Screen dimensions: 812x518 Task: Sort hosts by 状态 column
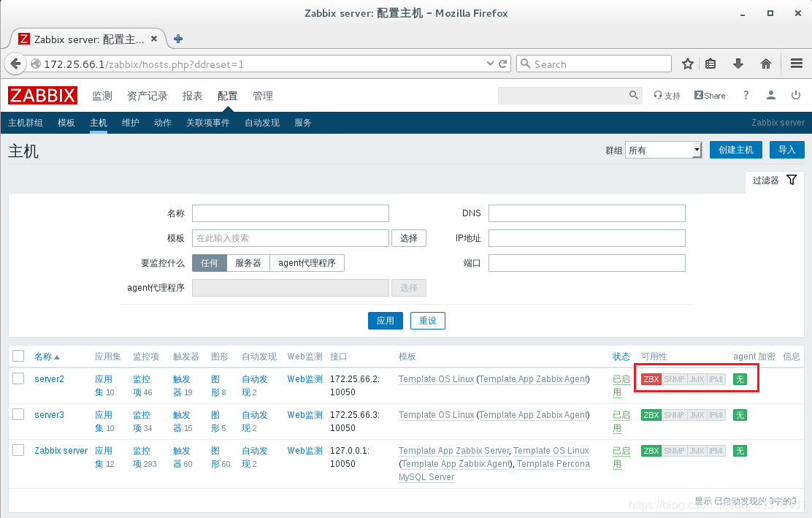[x=621, y=357]
